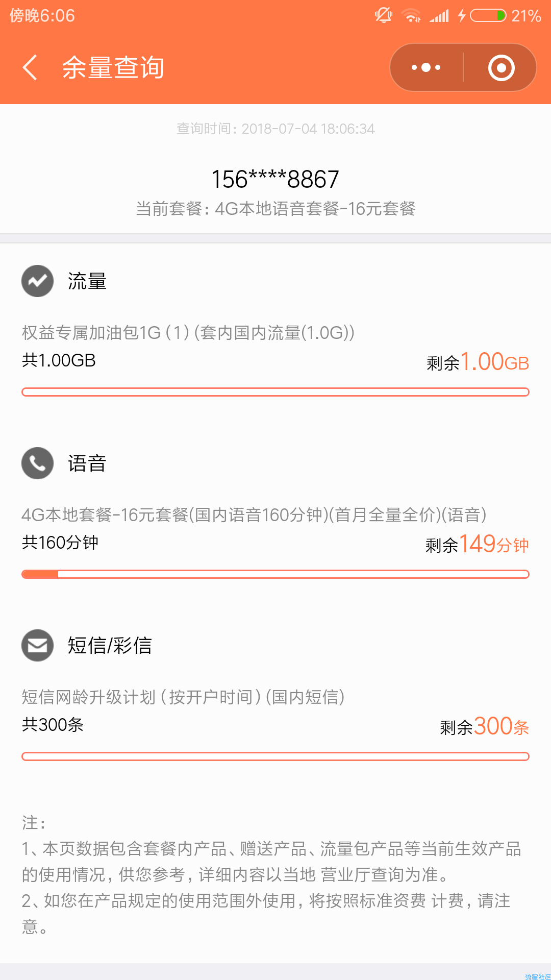Click the voice minutes progress bar
551x980 pixels.
pos(275,574)
